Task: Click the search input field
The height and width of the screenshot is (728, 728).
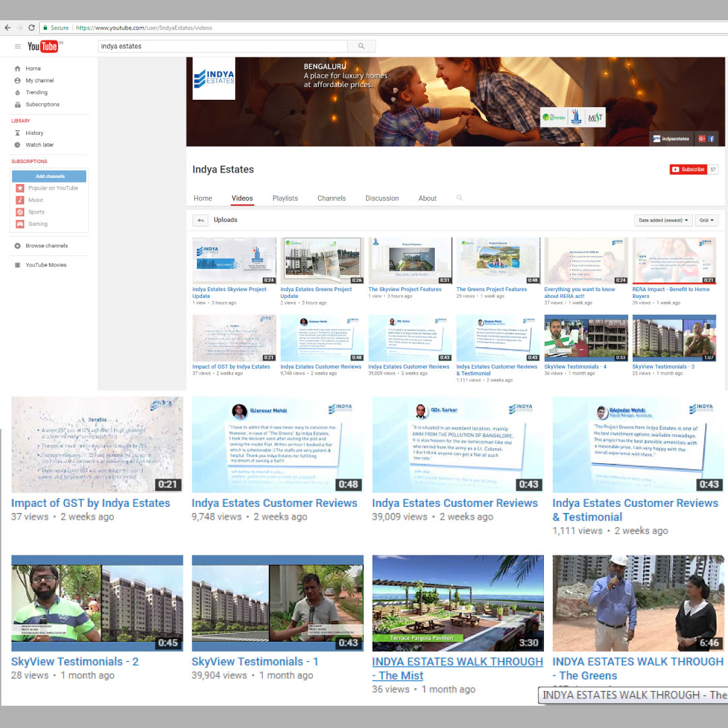Action: pos(223,47)
